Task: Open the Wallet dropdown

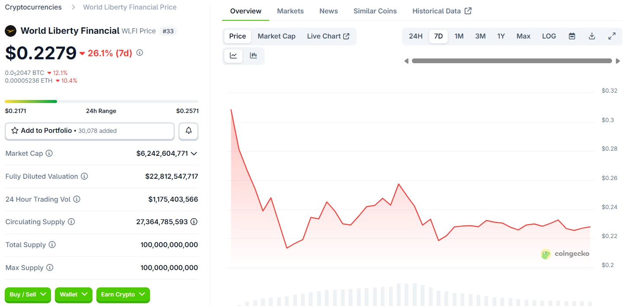Action: pos(73,294)
